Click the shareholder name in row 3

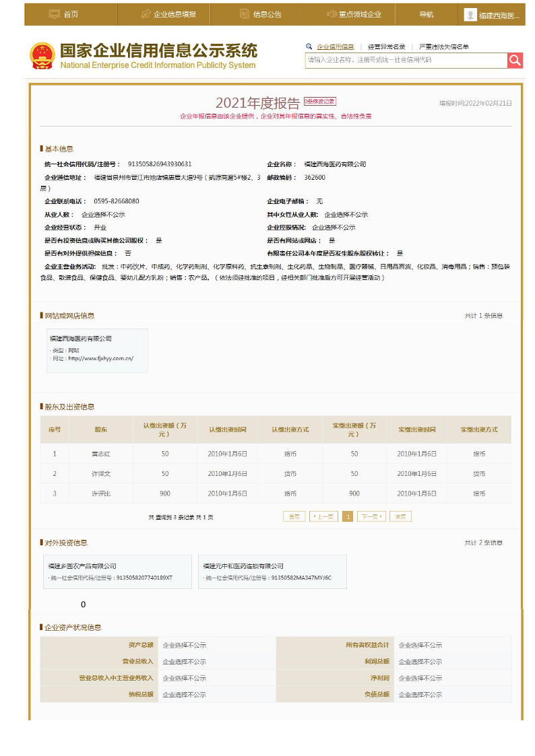click(x=101, y=493)
